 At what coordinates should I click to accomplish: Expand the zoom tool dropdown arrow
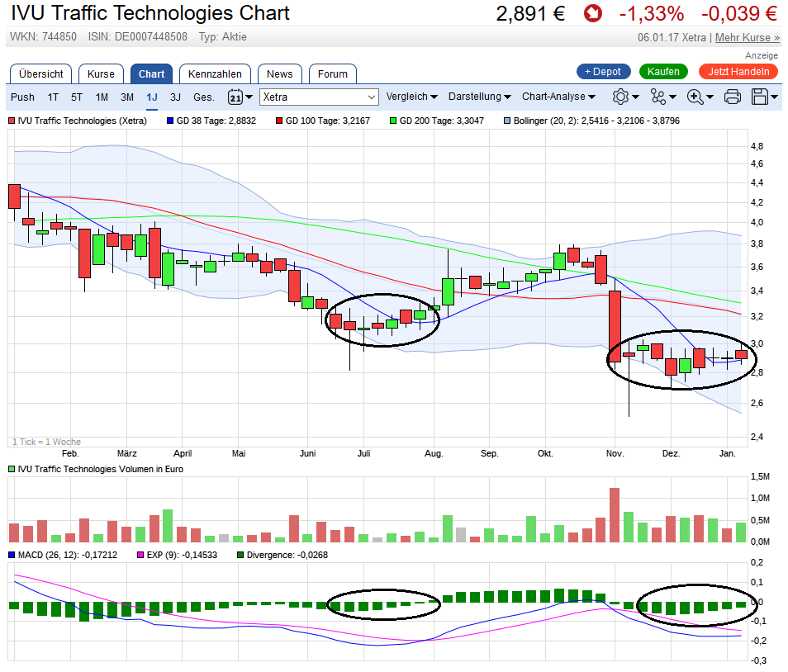710,97
